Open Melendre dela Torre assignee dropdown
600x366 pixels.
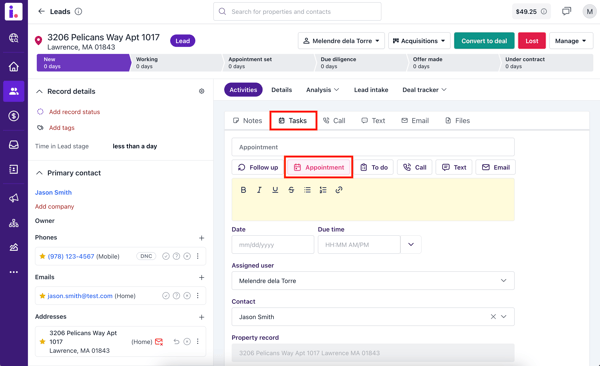(x=341, y=41)
